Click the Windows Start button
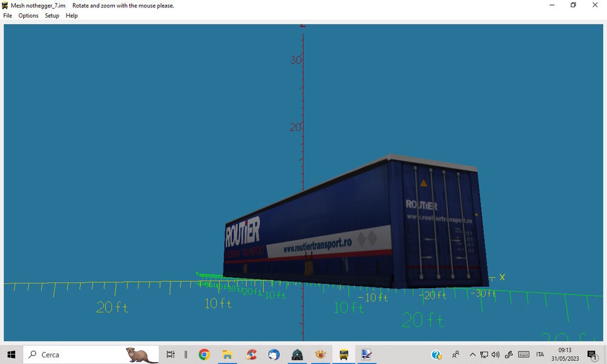 pyautogui.click(x=11, y=354)
